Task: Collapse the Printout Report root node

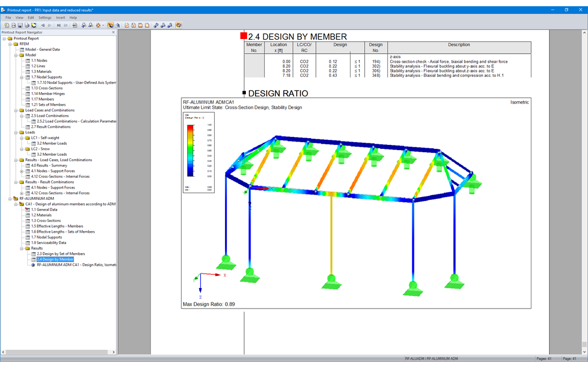Action: point(5,38)
